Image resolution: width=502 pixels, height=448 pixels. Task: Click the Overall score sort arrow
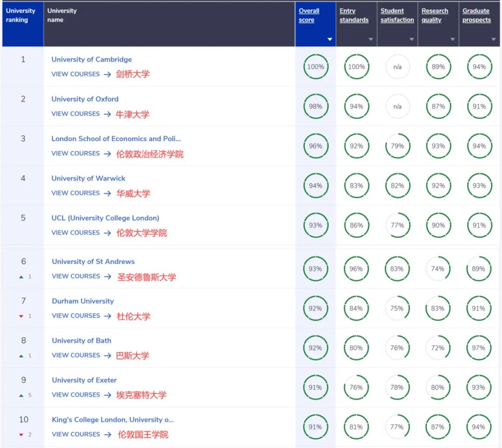[x=330, y=40]
